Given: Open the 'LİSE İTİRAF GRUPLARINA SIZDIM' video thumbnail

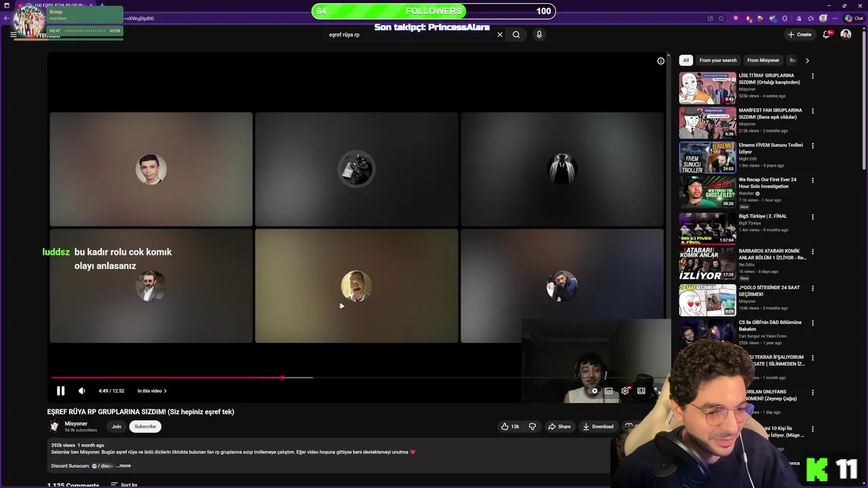Looking at the screenshot, I should (707, 88).
